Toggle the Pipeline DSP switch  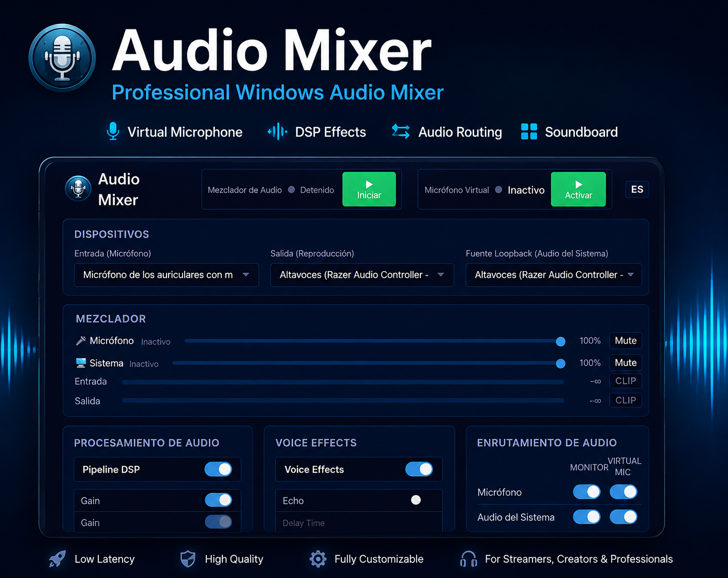pos(218,469)
